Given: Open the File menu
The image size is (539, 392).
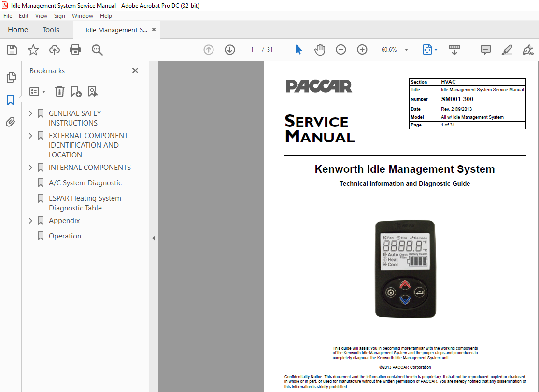Looking at the screenshot, I should click(x=8, y=16).
